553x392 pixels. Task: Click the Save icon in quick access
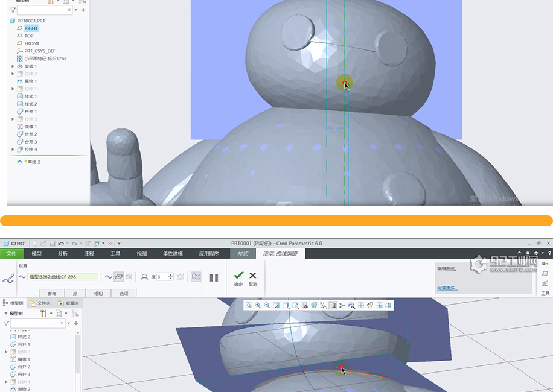pyautogui.click(x=52, y=244)
